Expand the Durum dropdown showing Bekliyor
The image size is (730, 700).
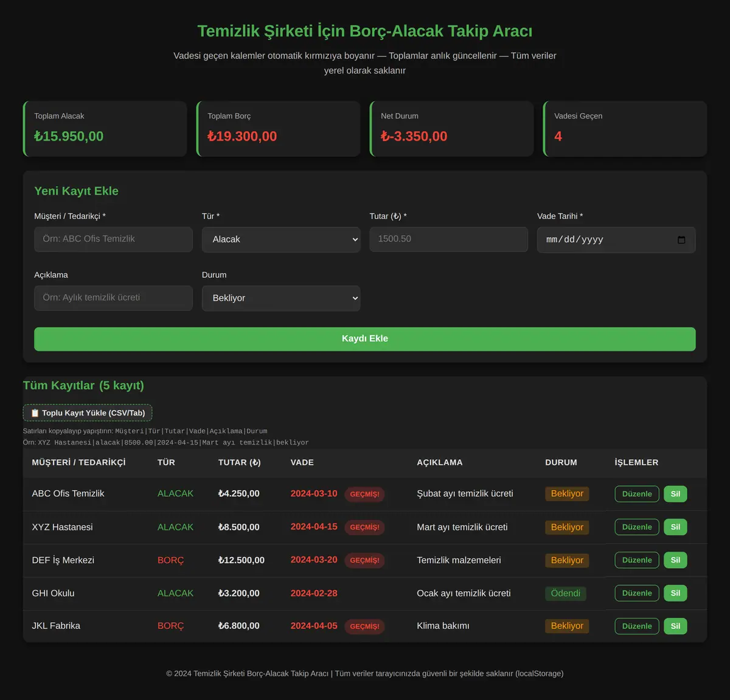[x=281, y=298]
